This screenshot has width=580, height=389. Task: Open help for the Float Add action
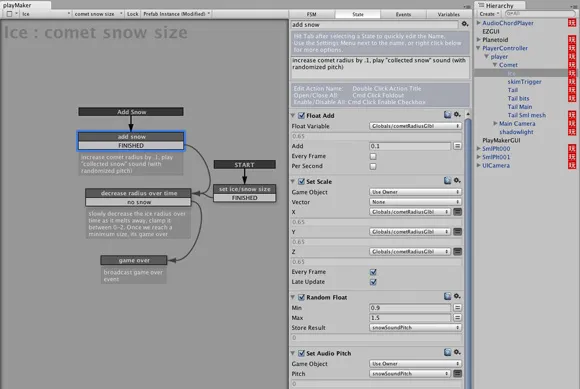pos(448,115)
